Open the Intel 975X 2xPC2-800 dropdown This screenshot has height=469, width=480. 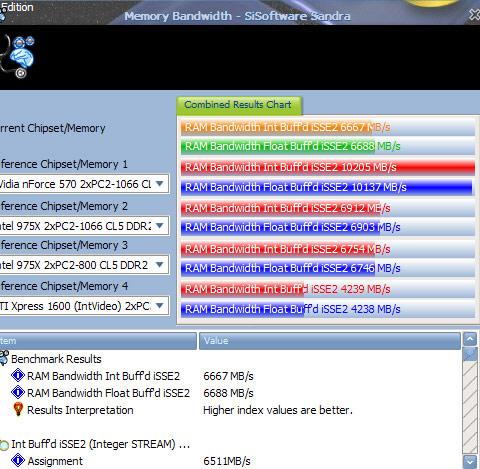coord(84,265)
